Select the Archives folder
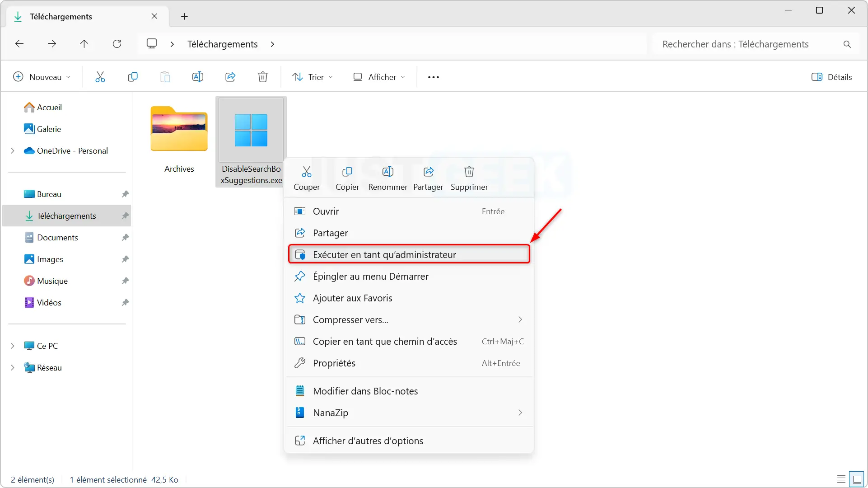The width and height of the screenshot is (868, 488). point(179,140)
